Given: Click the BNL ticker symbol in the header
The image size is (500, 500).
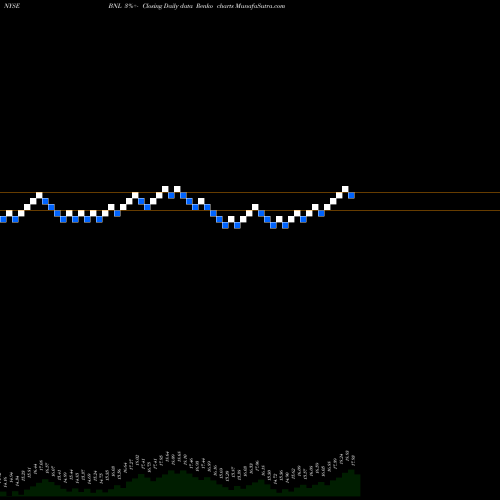Looking at the screenshot, I should pyautogui.click(x=115, y=6).
